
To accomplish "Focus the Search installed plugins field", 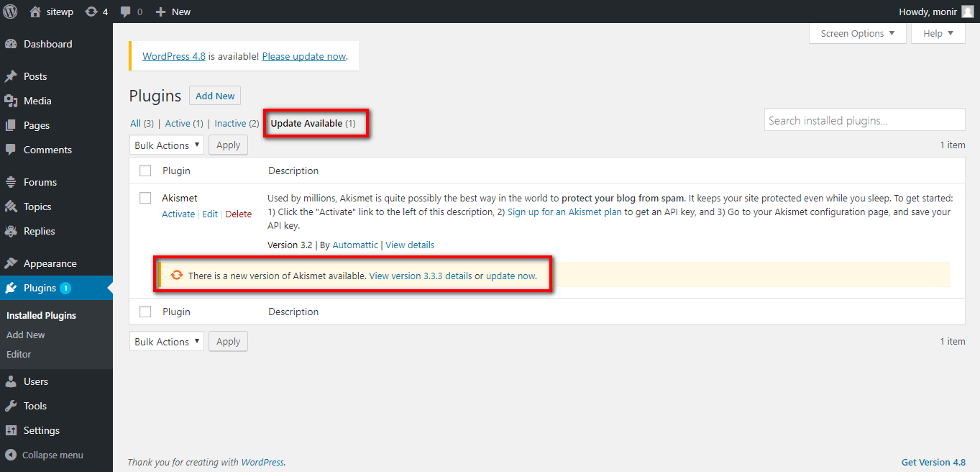I will tap(864, 120).
